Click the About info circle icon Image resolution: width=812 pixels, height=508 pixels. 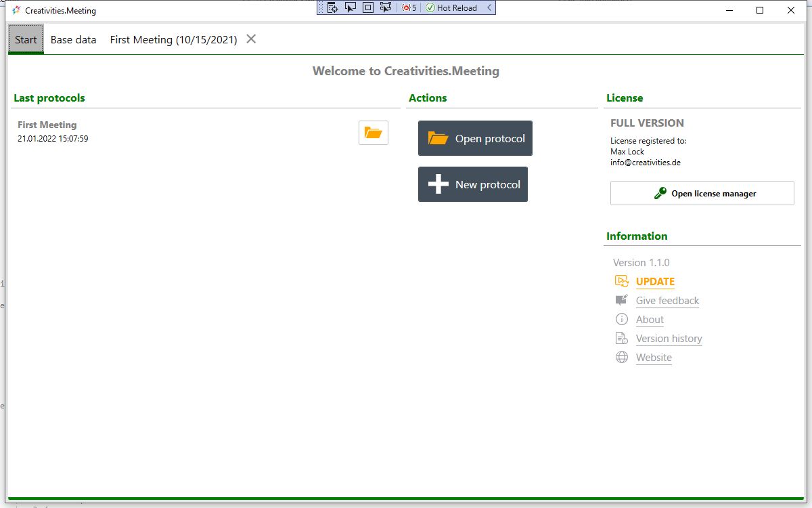pos(622,319)
